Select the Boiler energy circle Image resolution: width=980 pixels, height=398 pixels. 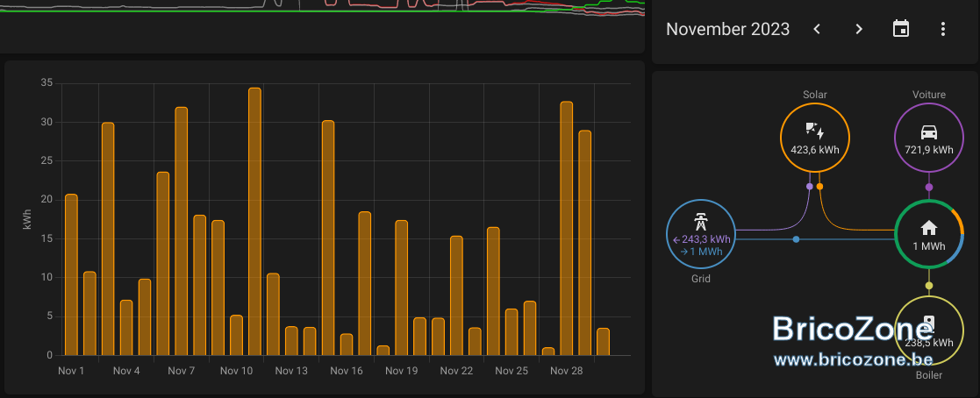929,330
